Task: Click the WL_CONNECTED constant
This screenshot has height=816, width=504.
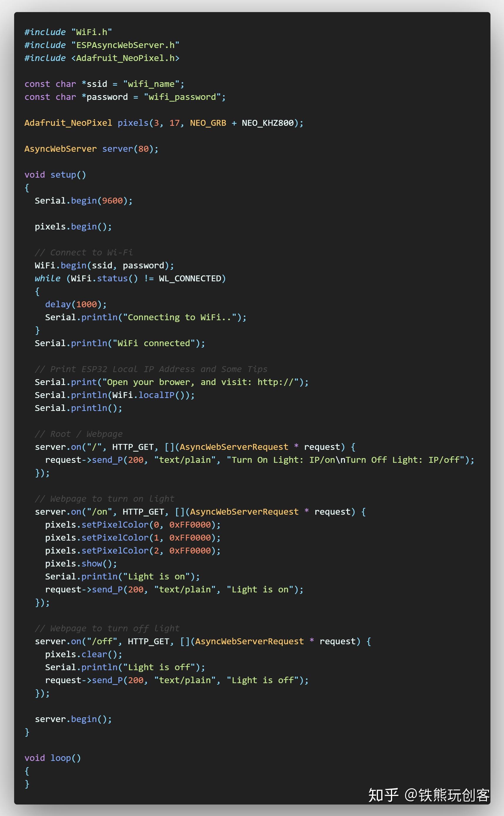Action: point(190,278)
